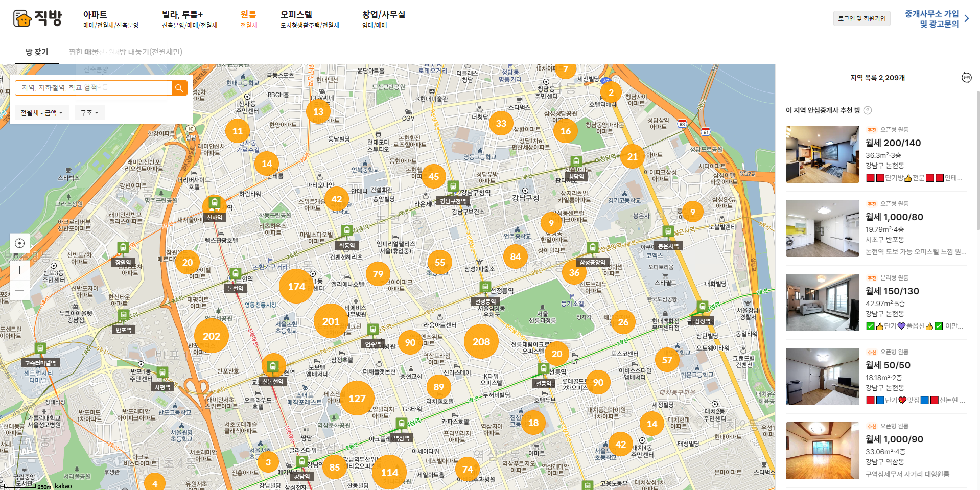Switch to the 방 내놓기(전월세만) tab
This screenshot has width=980, height=490.
tap(151, 52)
